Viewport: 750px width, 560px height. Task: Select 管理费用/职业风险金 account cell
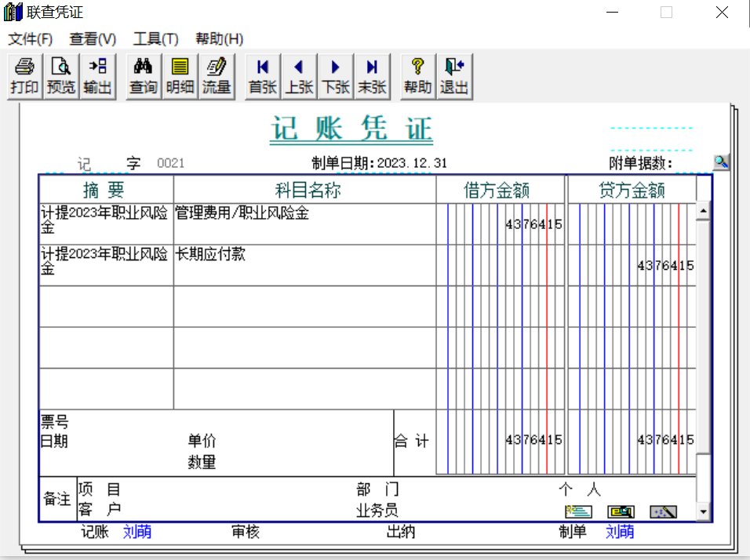304,224
